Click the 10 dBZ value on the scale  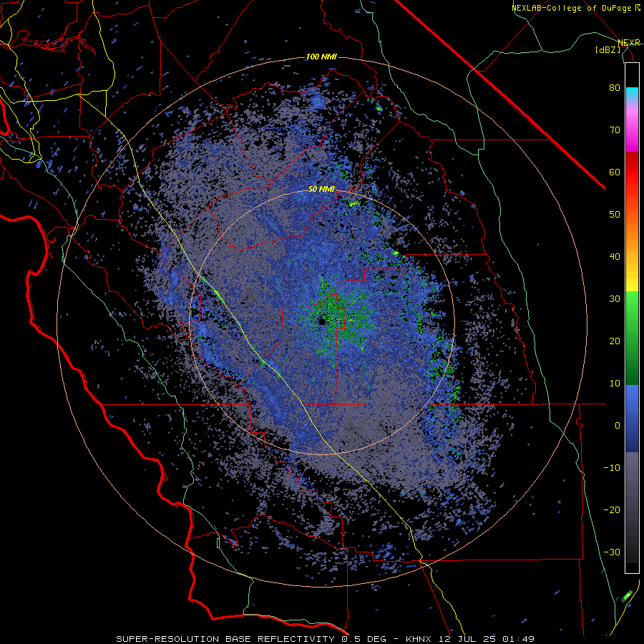(x=615, y=384)
